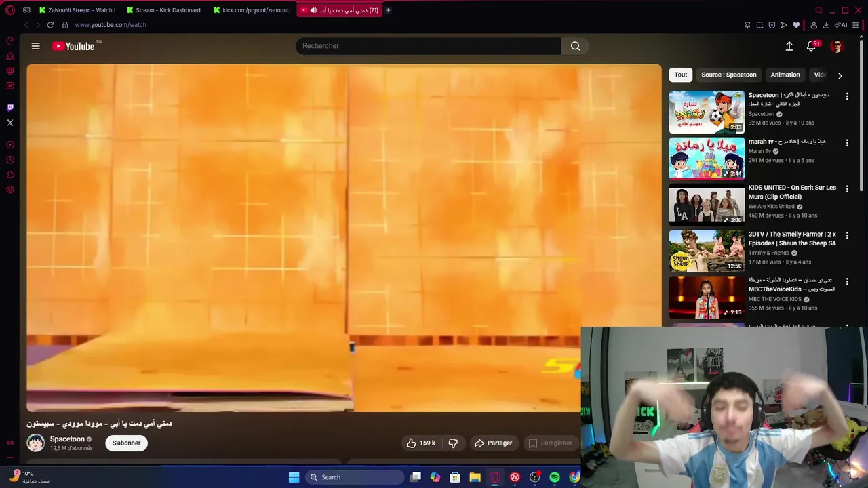Open options for KIDS UNITED video
The width and height of the screenshot is (868, 488).
coord(847,189)
